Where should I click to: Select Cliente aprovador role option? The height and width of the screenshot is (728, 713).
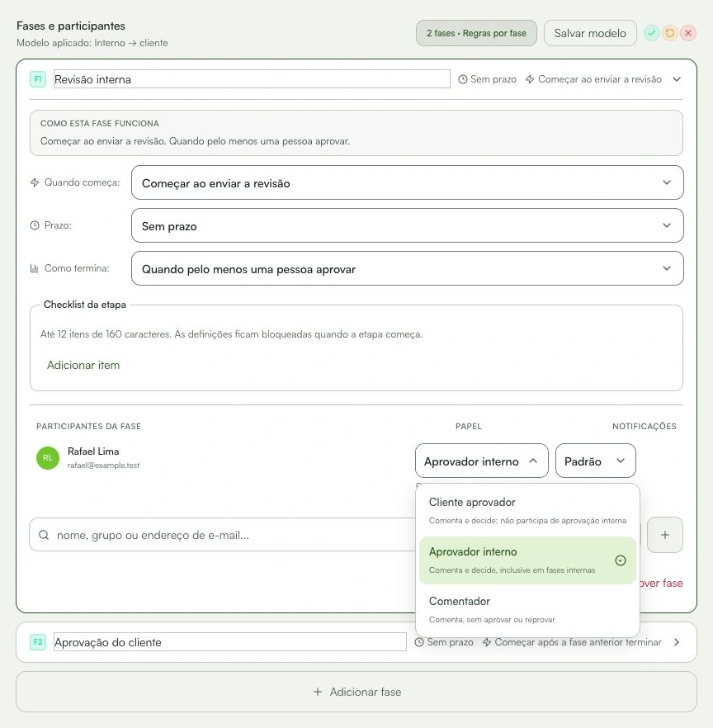(x=527, y=511)
